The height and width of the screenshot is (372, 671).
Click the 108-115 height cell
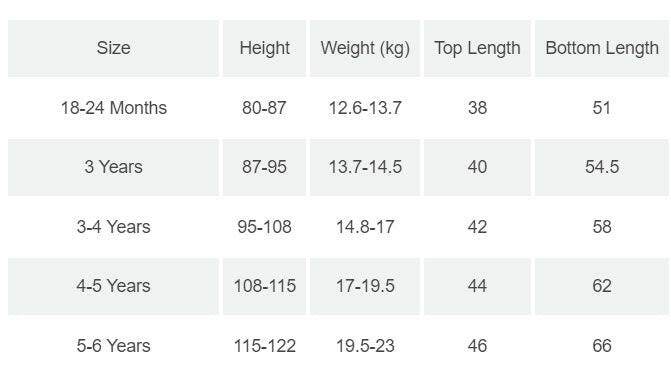264,286
